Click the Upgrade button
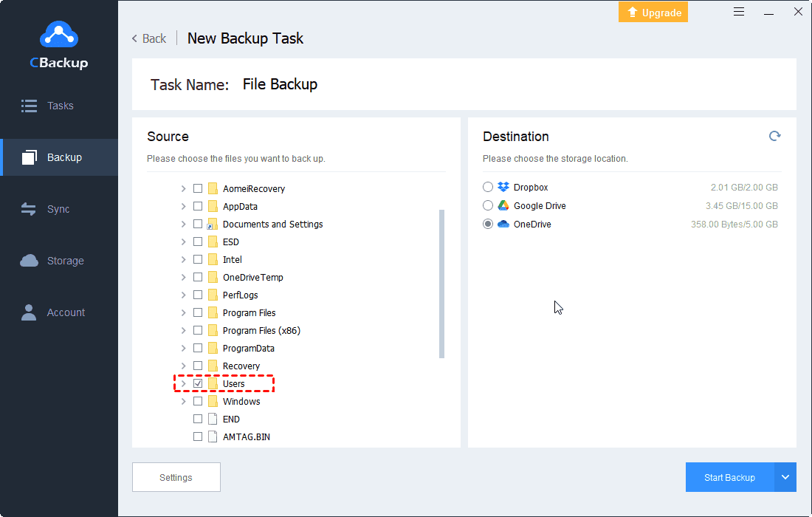 (x=653, y=12)
